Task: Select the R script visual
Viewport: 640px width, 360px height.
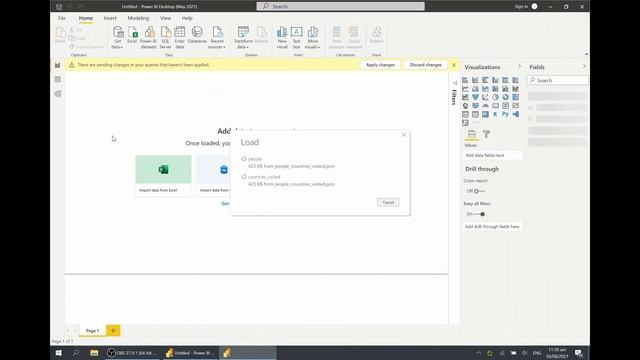Action: (495, 114)
